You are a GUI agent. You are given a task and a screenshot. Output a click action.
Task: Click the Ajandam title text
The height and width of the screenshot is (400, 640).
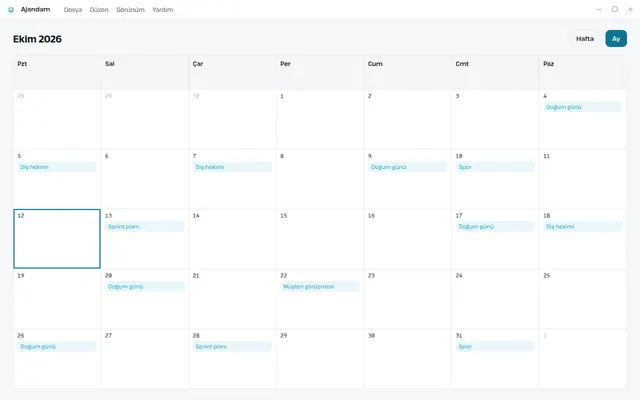[x=36, y=9]
